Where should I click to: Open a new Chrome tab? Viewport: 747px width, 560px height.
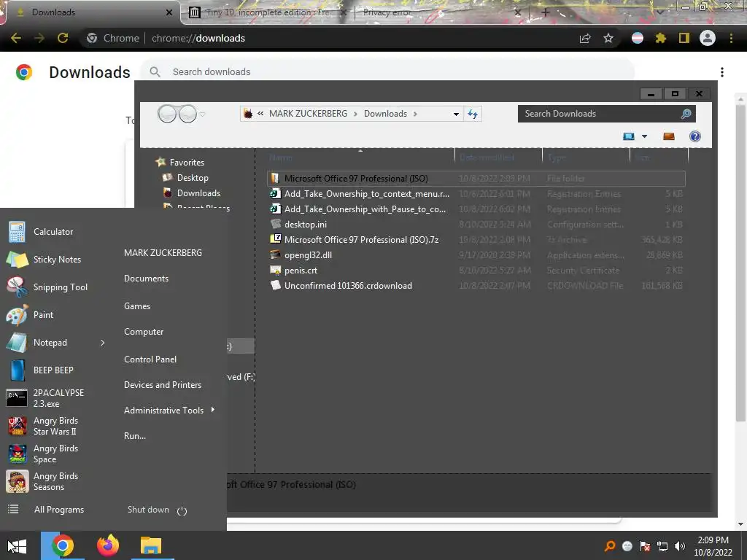coord(546,12)
